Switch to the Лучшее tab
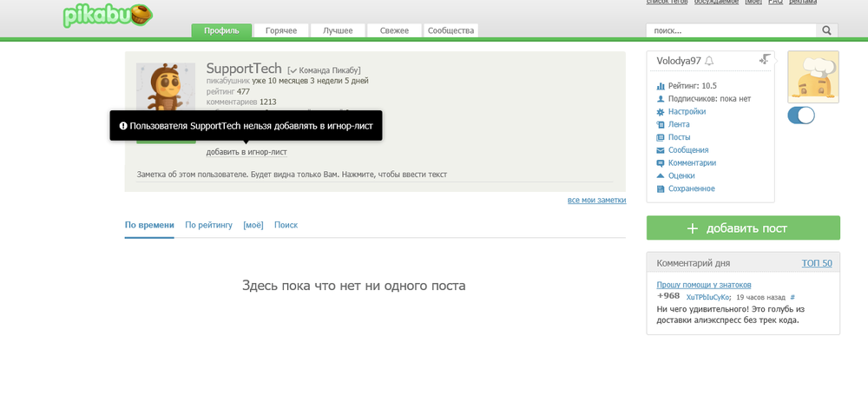Screen dimensions: 868x396 (x=338, y=30)
